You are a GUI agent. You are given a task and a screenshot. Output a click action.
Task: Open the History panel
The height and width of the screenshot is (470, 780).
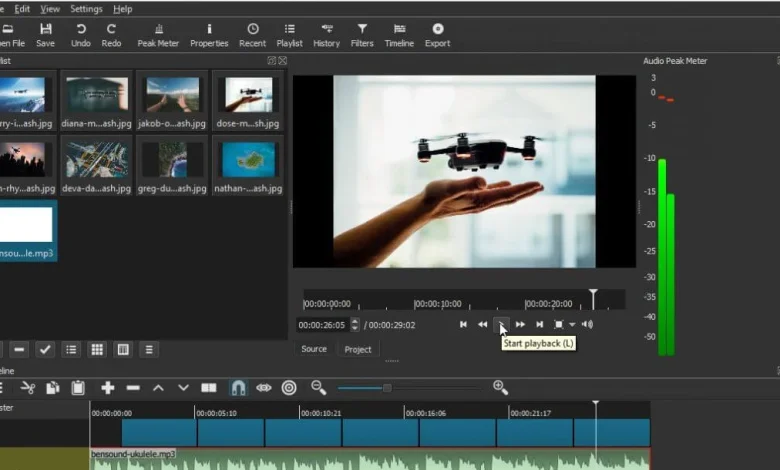326,35
